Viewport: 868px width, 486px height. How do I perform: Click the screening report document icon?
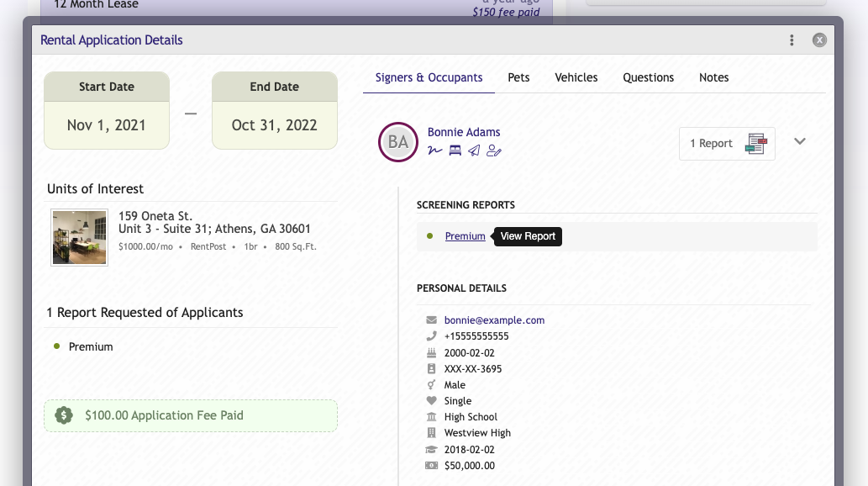[756, 144]
